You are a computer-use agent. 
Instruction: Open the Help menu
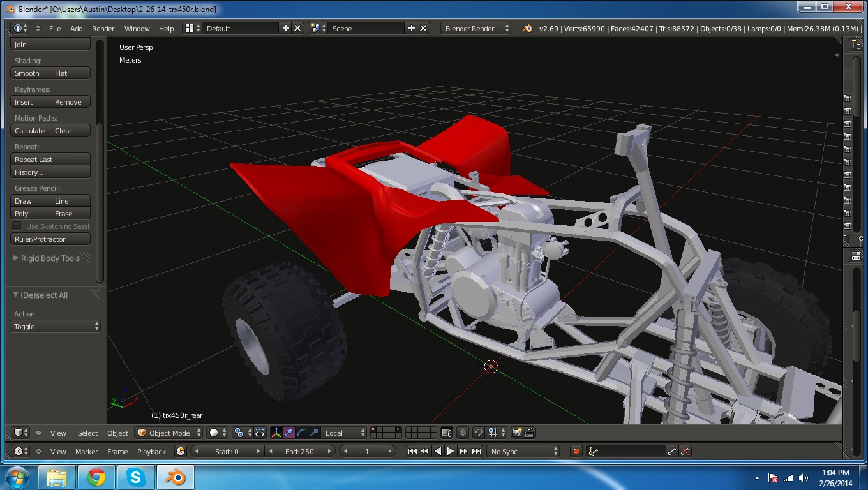point(166,29)
